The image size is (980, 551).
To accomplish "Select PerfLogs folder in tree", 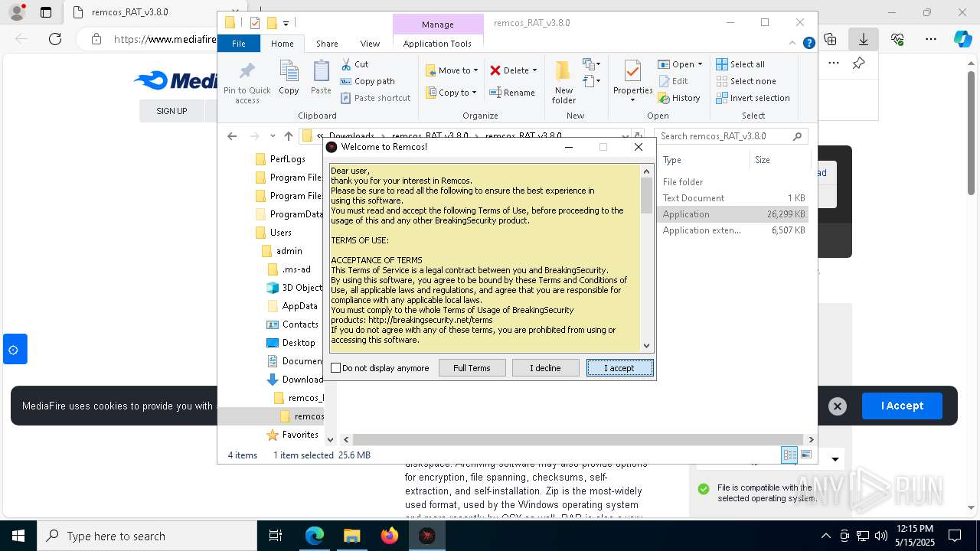I will (287, 159).
